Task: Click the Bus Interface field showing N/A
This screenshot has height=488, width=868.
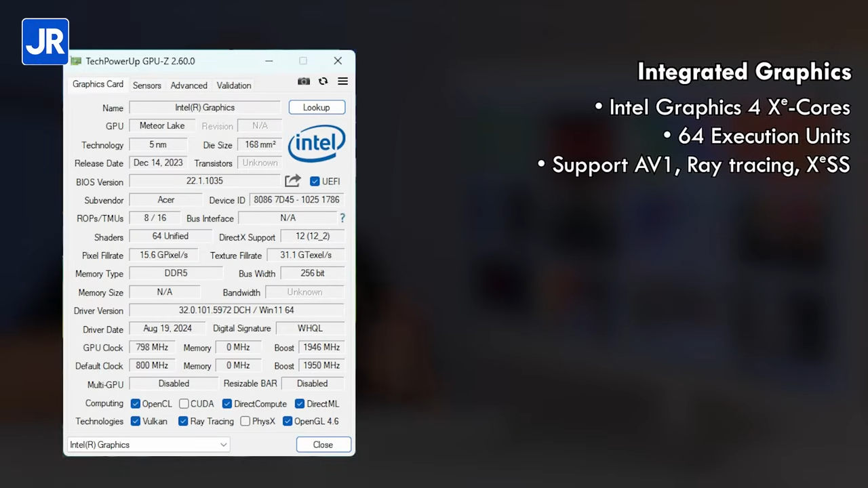Action: (x=288, y=218)
